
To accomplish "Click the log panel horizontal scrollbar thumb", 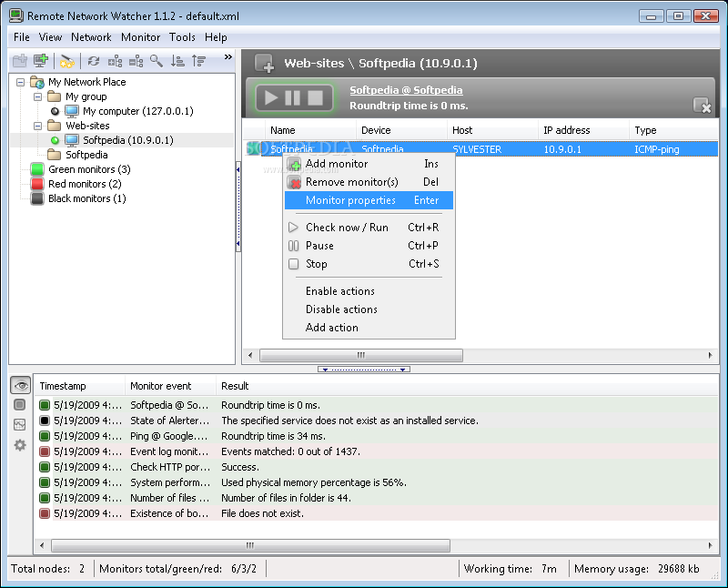I will (250, 545).
